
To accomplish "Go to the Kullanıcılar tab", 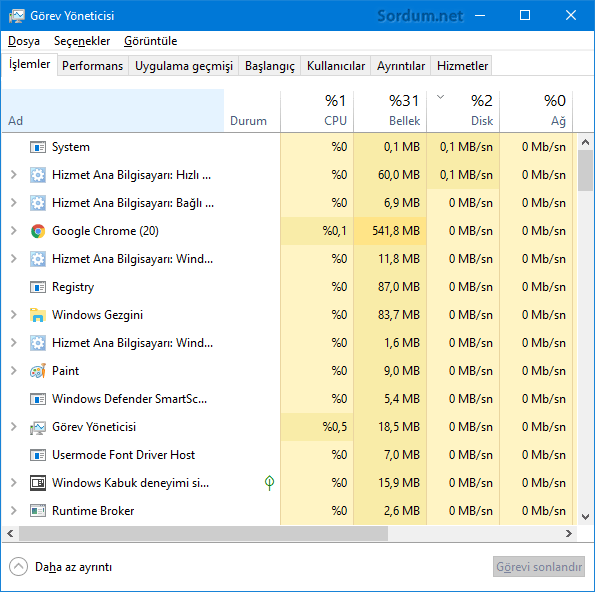I will (x=336, y=66).
